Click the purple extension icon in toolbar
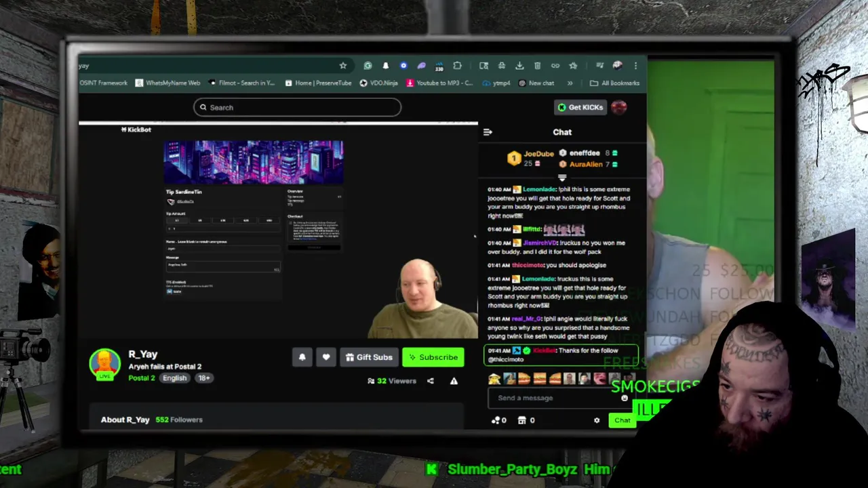The height and width of the screenshot is (488, 868). pos(421,66)
